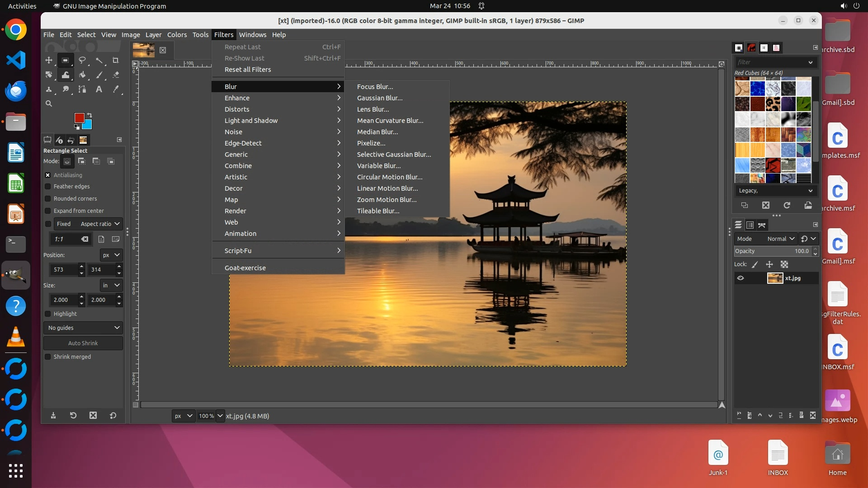Open Google Chrome from the dock

point(16,30)
